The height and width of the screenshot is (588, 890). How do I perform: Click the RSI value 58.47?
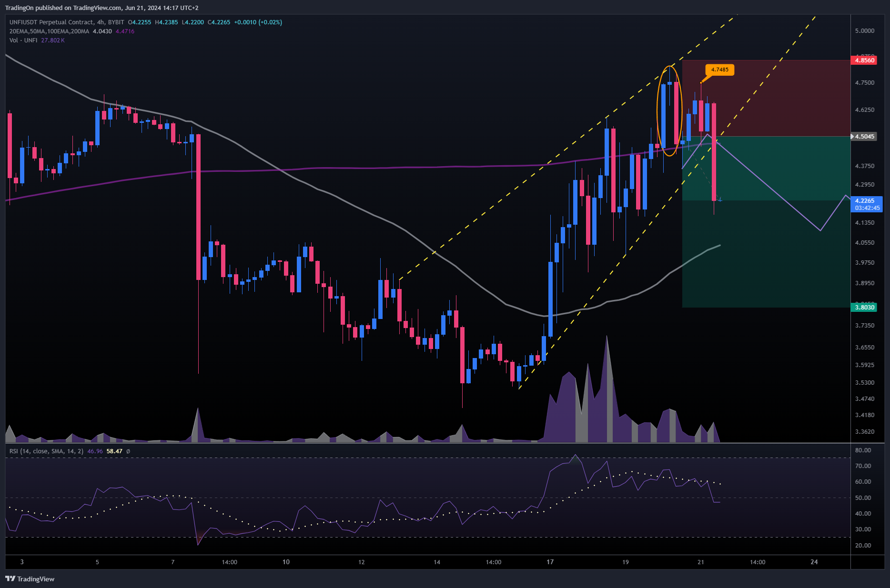click(114, 451)
